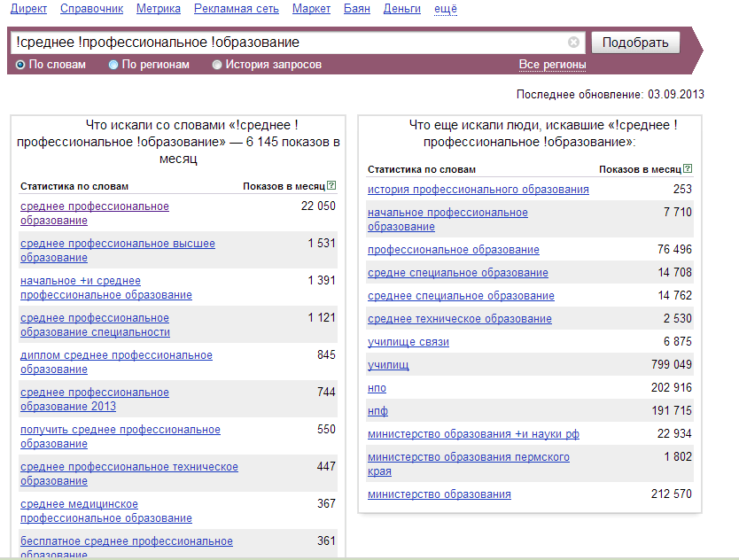Click the help icon in the right table header
Screen dimensions: 739x560
688,169
